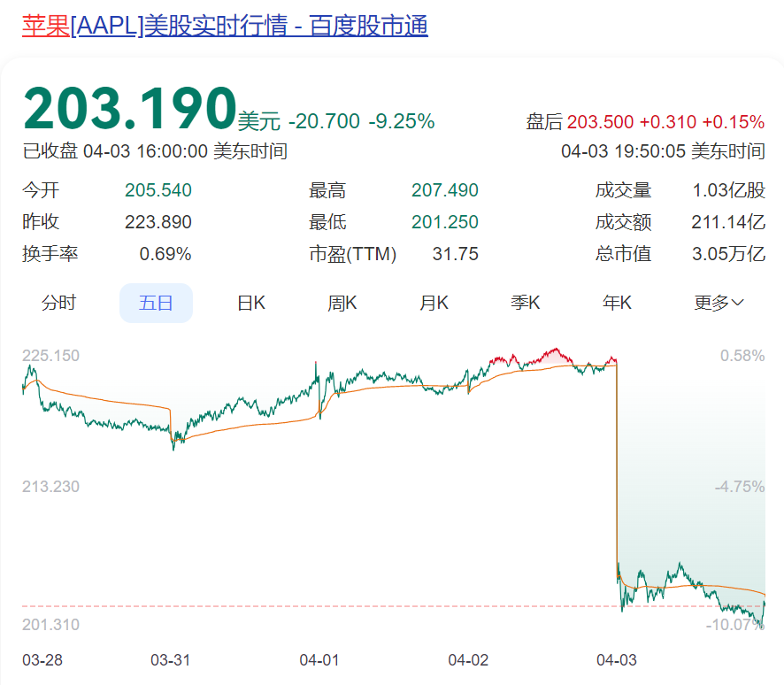Click the 昨收 value 223.890
The image size is (784, 685).
pyautogui.click(x=158, y=222)
